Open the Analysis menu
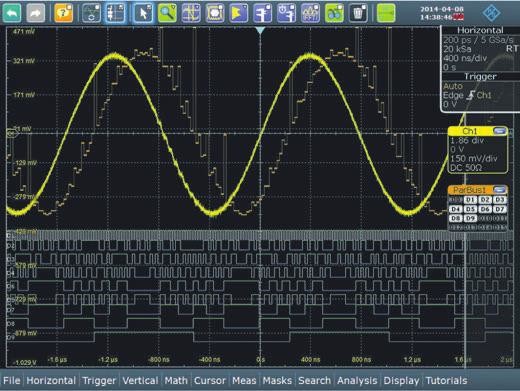Viewport: 520px width, 391px height. point(357,380)
